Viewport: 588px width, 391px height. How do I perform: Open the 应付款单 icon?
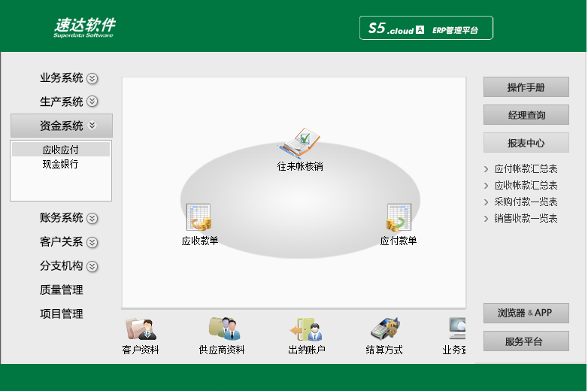(399, 217)
